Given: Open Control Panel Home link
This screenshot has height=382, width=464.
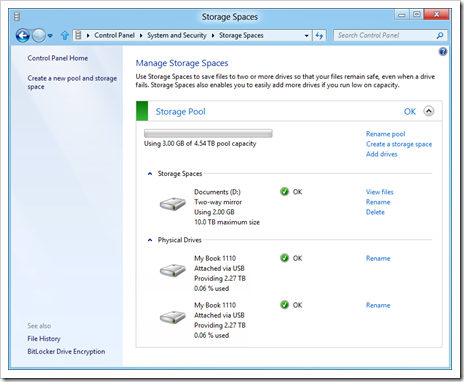Looking at the screenshot, I should [58, 58].
